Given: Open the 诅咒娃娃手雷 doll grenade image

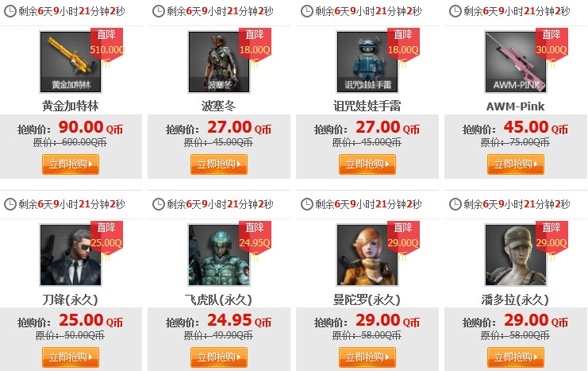Looking at the screenshot, I should (x=367, y=62).
